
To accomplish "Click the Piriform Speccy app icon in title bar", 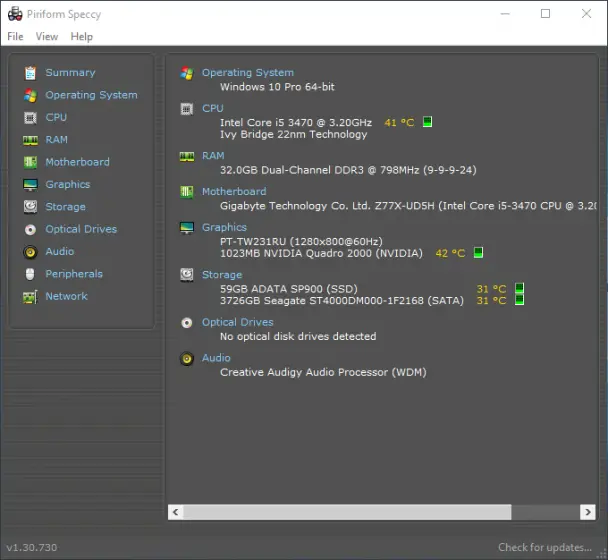I will [15, 14].
